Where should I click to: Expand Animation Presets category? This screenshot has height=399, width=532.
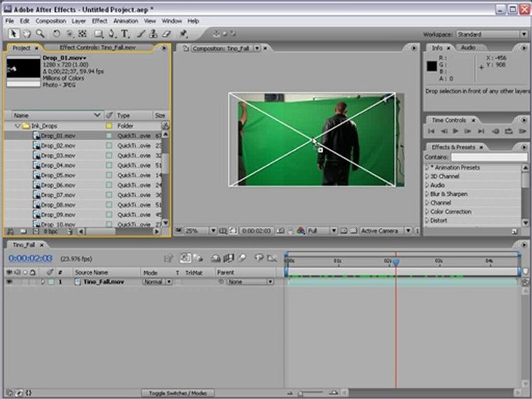point(427,167)
